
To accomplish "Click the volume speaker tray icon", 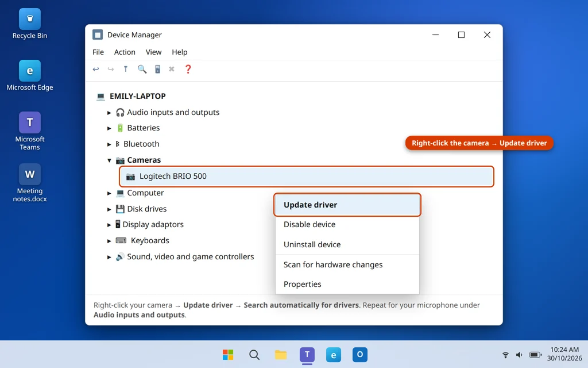I will click(519, 354).
